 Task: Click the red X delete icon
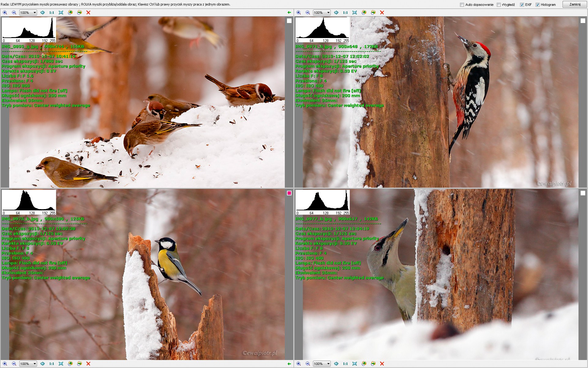[x=89, y=13]
